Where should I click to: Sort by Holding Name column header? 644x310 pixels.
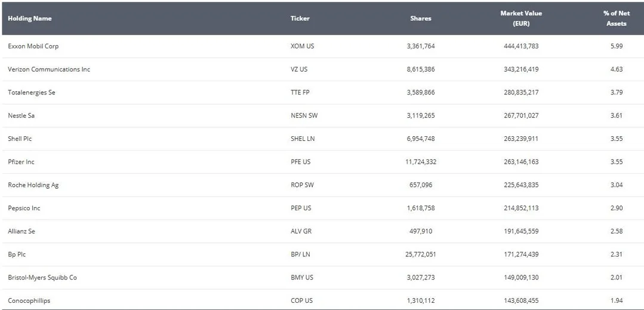tap(30, 19)
